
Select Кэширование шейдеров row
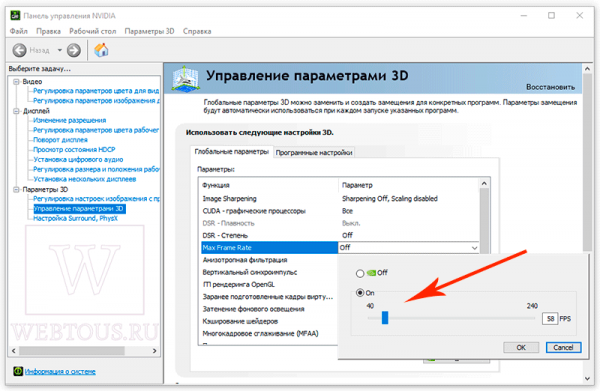(x=269, y=321)
